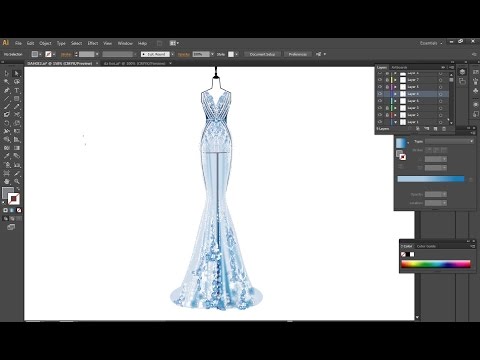
Task: Click the Document Setup button
Action: tap(262, 54)
